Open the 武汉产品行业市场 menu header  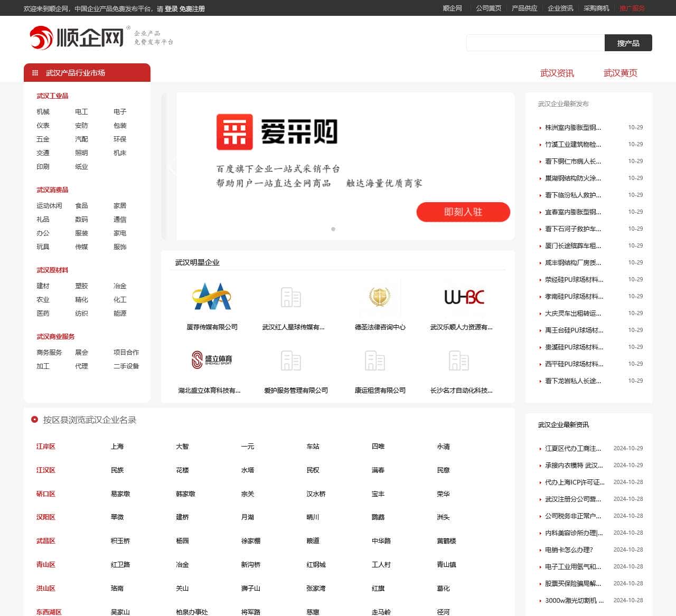[87, 73]
